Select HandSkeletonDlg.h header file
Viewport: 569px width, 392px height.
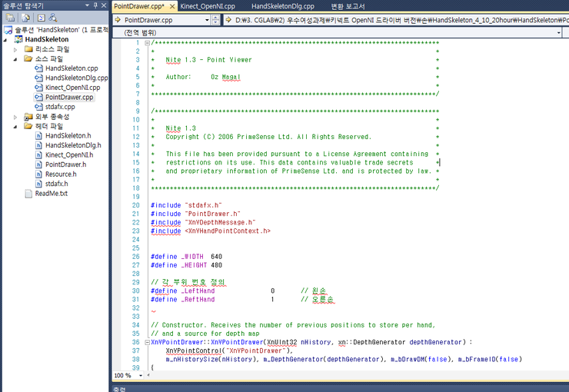pyautogui.click(x=73, y=145)
